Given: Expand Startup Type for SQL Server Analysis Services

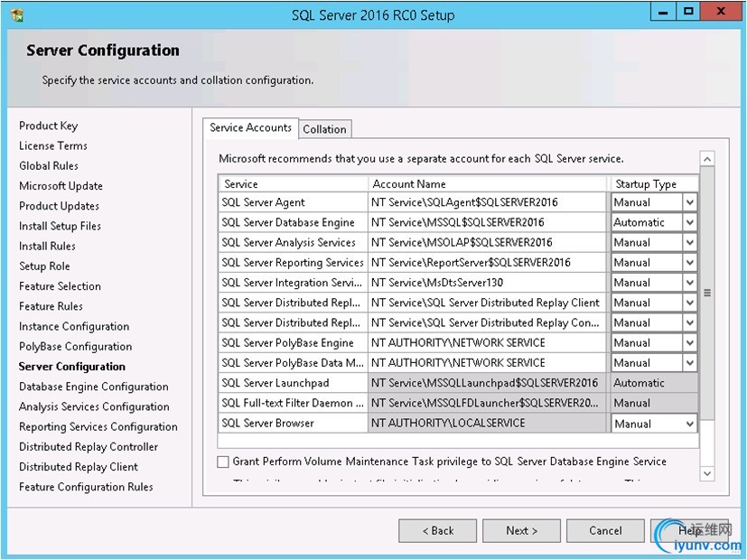Looking at the screenshot, I should [689, 242].
